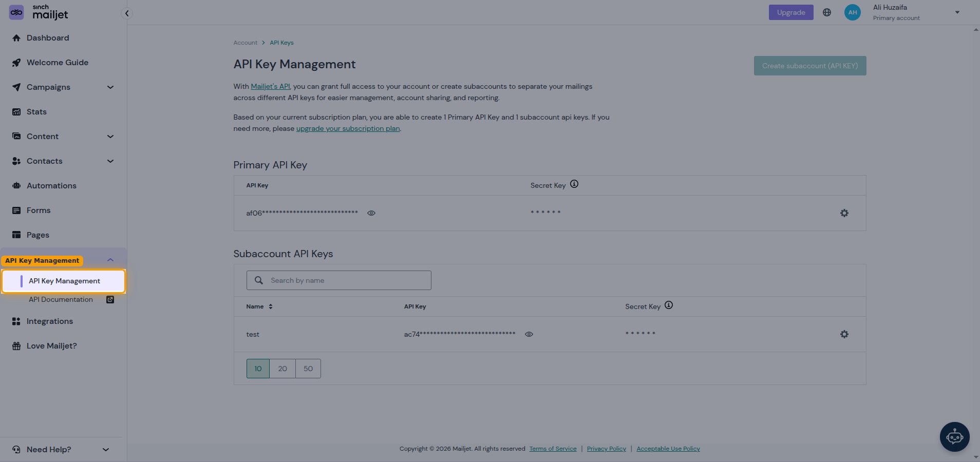The width and height of the screenshot is (980, 462).
Task: Click the Automations robot icon
Action: [16, 186]
